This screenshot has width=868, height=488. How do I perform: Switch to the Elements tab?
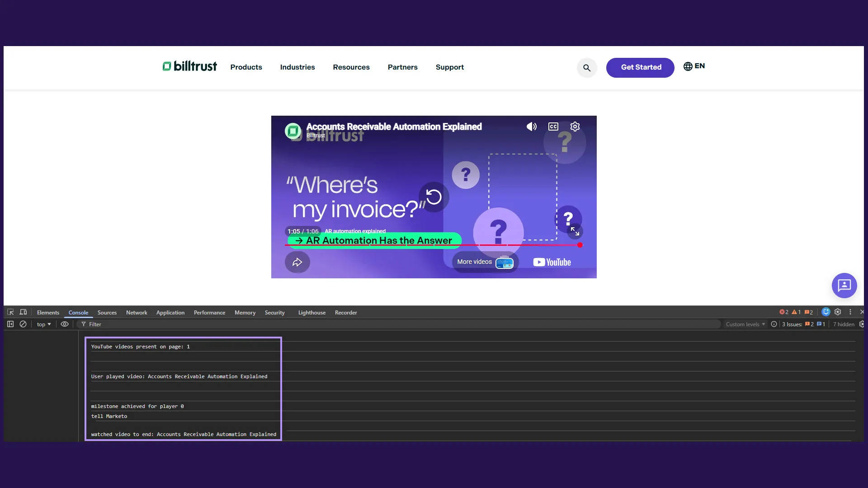tap(48, 313)
